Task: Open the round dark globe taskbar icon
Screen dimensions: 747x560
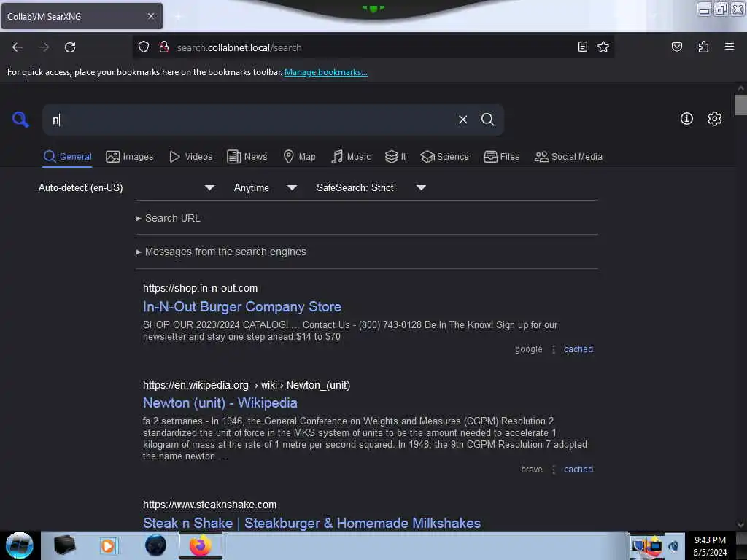Action: 155,545
